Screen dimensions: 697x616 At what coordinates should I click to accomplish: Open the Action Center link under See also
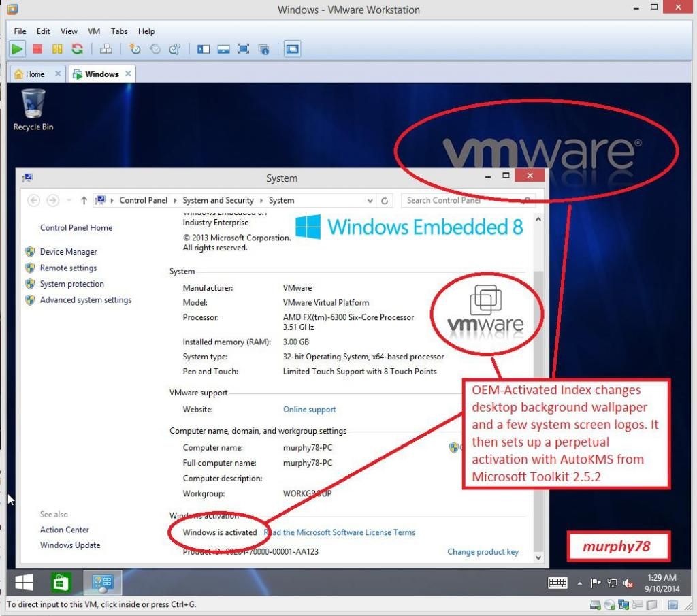[x=65, y=530]
